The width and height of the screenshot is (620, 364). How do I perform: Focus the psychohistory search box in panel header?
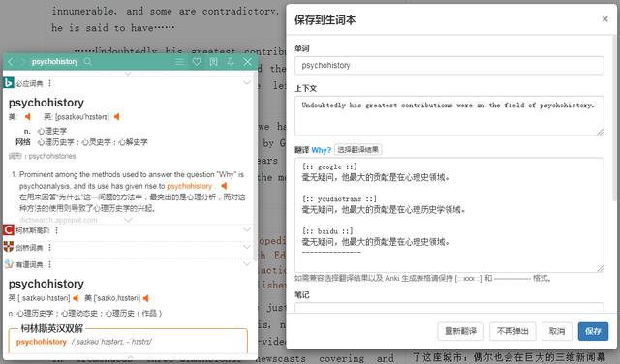point(54,62)
